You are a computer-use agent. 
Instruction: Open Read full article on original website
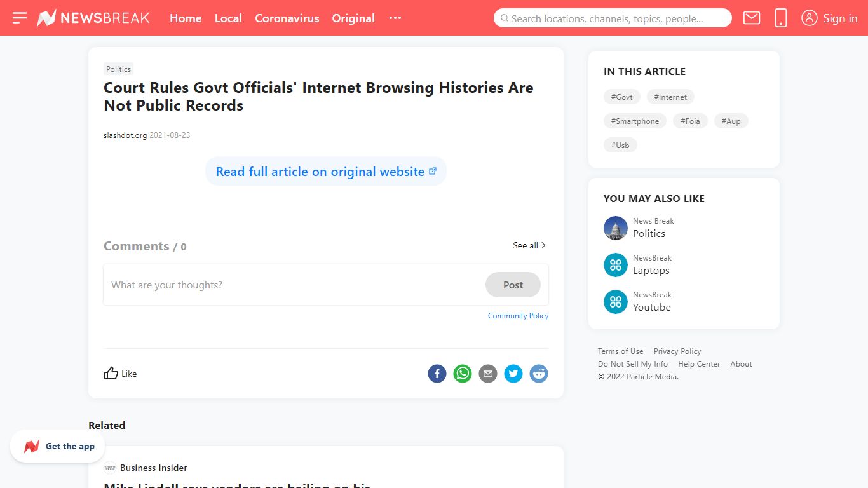click(x=326, y=172)
